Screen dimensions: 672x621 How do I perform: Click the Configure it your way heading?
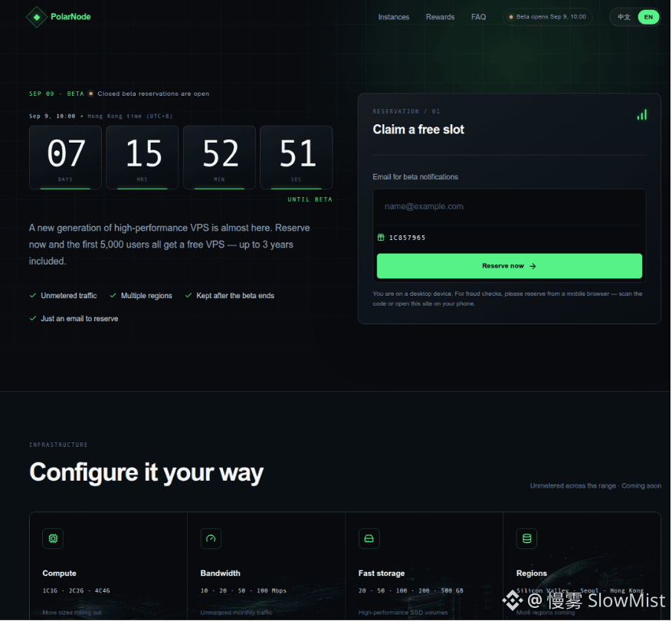pyautogui.click(x=146, y=472)
